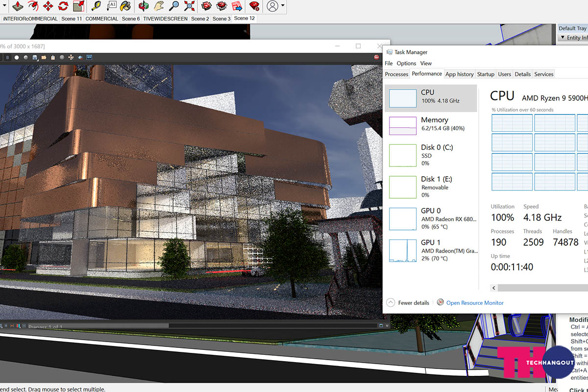Viewport: 588px width, 392px height.
Task: Select the GPU 0 Radeon RX performance item
Action: click(431, 219)
